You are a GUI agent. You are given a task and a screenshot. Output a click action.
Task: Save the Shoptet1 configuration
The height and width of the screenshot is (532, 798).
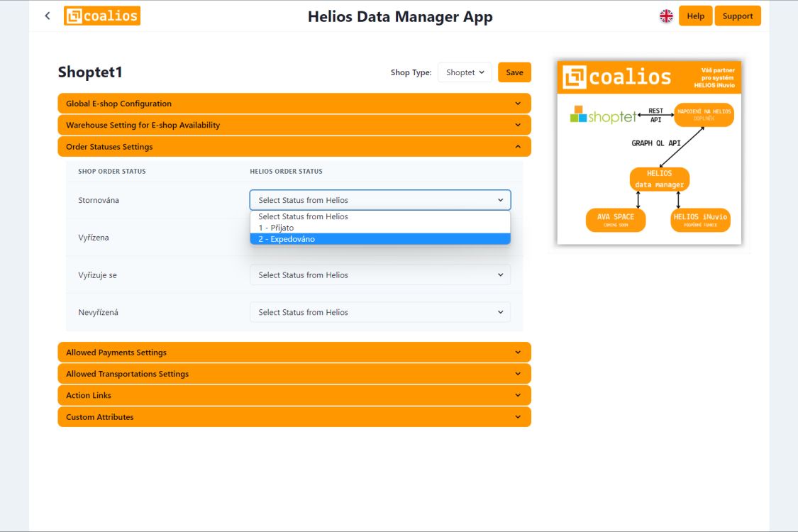click(514, 72)
